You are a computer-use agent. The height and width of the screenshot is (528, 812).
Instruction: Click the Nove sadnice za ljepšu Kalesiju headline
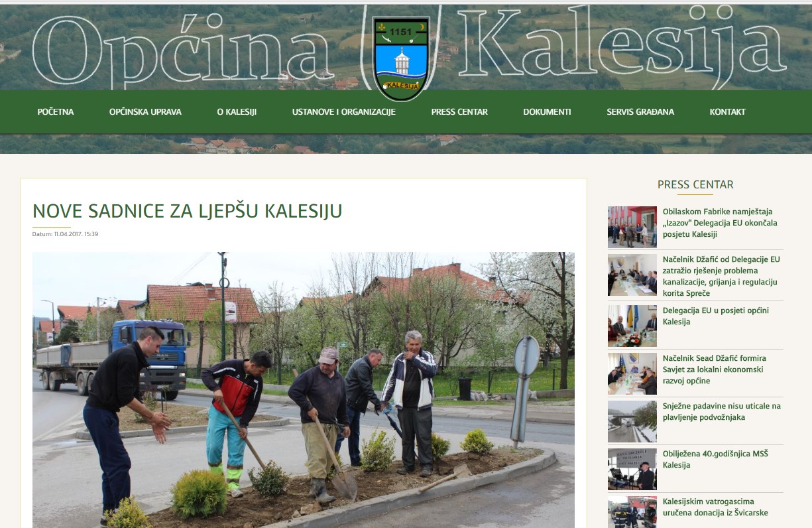pos(188,212)
